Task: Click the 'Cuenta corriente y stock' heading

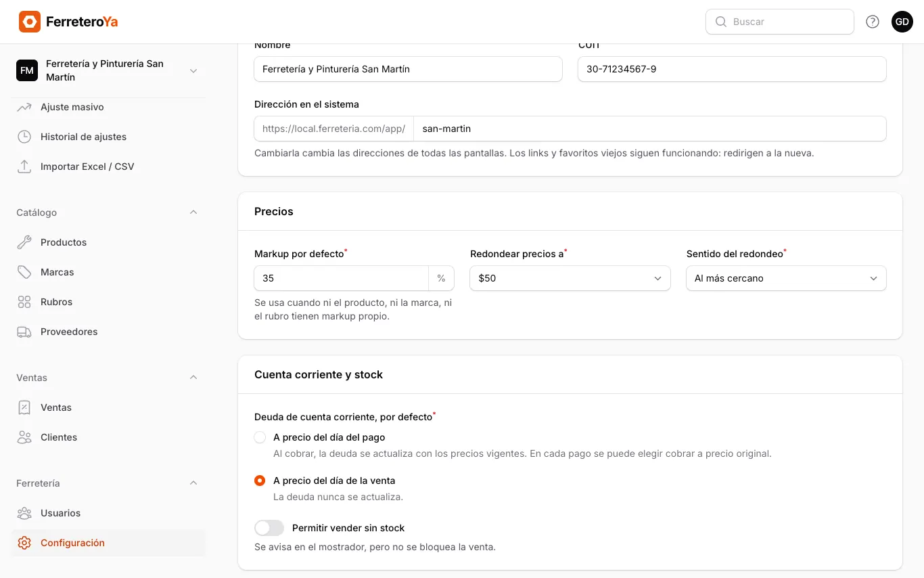Action: (x=319, y=375)
